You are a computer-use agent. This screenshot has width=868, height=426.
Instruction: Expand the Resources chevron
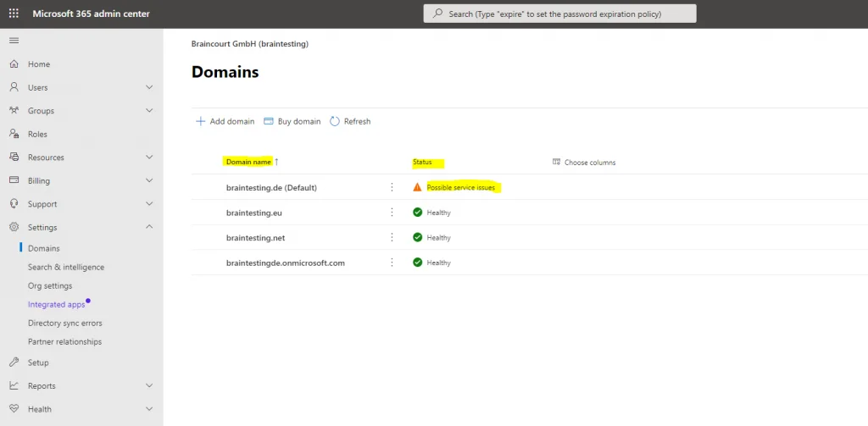tap(149, 158)
